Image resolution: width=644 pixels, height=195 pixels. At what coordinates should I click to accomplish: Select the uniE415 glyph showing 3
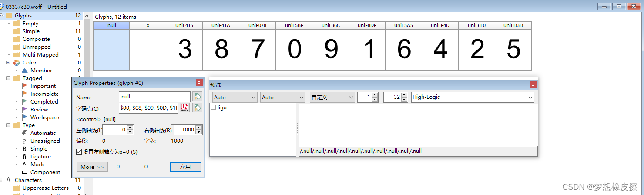click(184, 46)
